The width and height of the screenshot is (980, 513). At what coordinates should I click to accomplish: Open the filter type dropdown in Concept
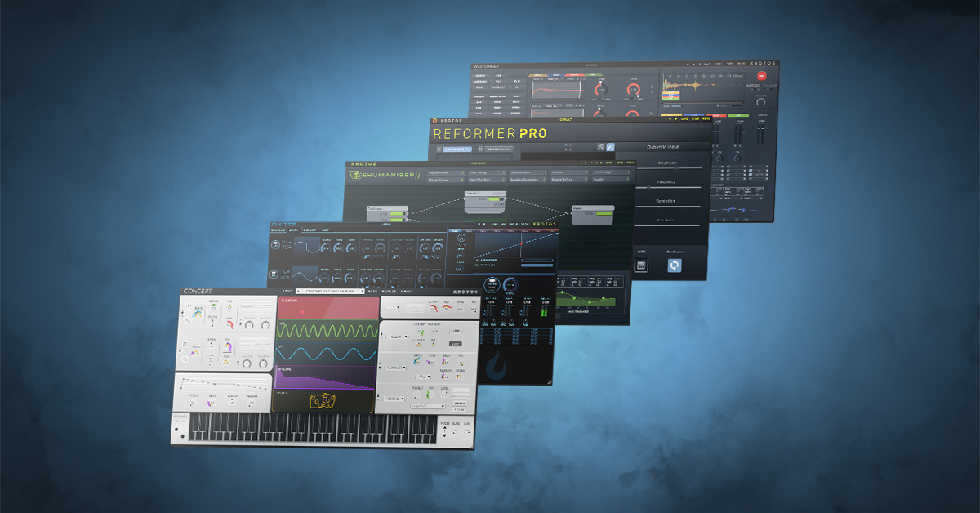(392, 307)
